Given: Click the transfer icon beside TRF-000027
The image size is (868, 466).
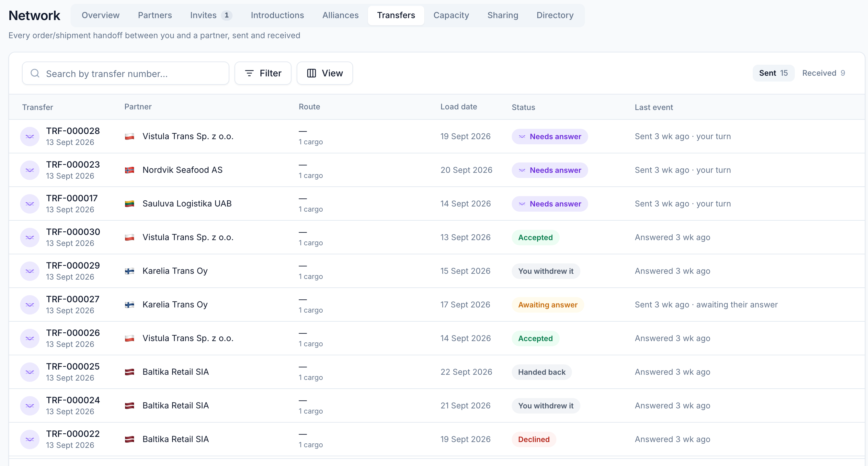Looking at the screenshot, I should pyautogui.click(x=30, y=305).
